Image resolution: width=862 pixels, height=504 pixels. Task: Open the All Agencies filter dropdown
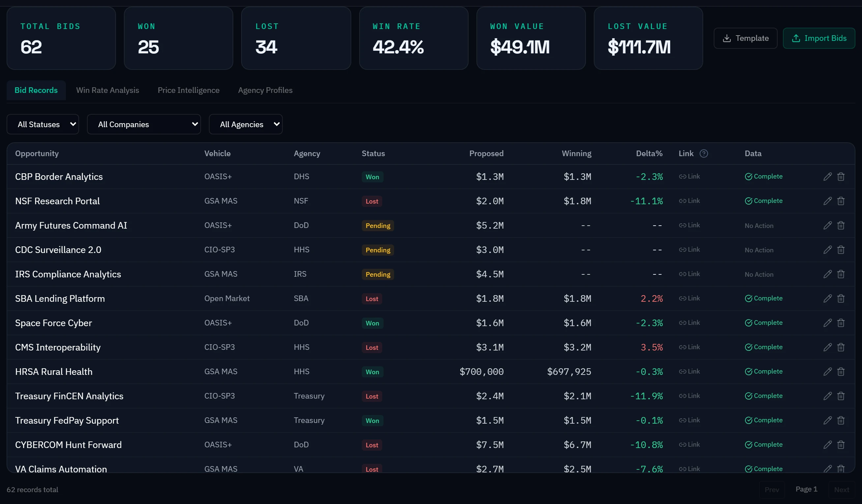pyautogui.click(x=245, y=124)
